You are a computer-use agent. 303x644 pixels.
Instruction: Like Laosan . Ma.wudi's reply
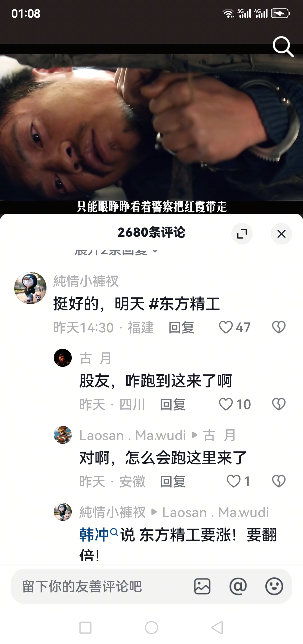[238, 481]
